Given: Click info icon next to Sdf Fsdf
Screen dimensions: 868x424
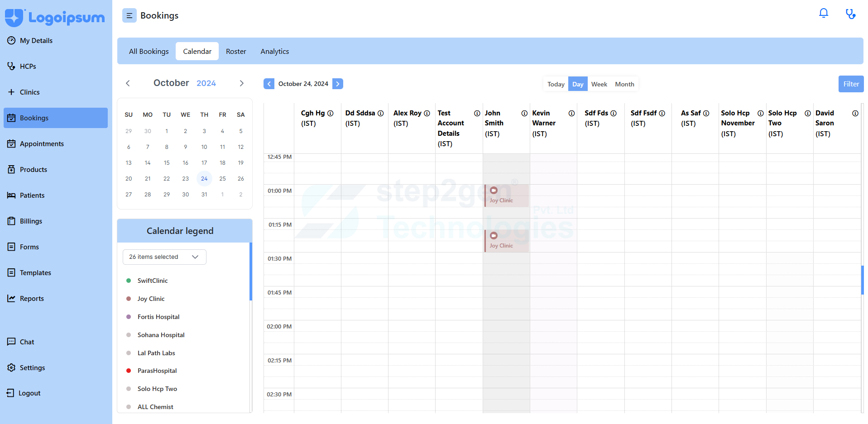Looking at the screenshot, I should 662,113.
